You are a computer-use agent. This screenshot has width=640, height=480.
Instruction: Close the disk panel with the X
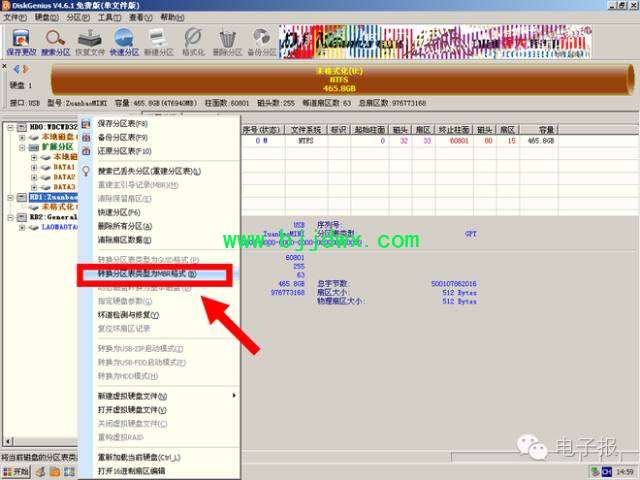4,66
